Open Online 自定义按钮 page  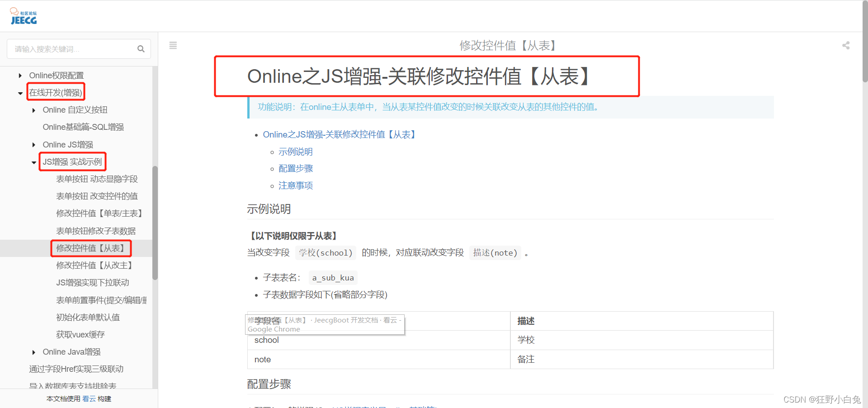click(x=75, y=110)
